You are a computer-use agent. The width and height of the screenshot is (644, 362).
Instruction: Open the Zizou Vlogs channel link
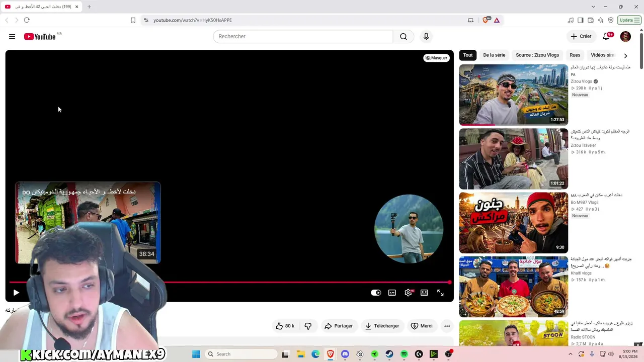581,81
